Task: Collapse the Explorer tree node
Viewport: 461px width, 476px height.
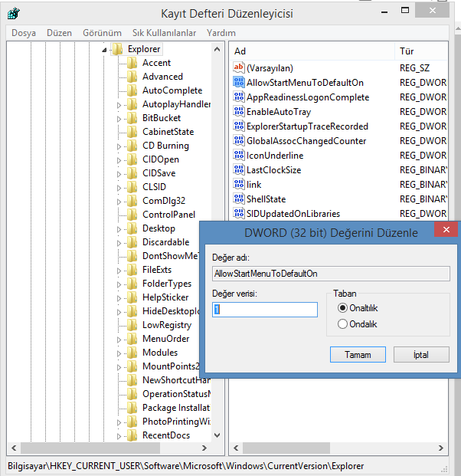Action: 104,50
